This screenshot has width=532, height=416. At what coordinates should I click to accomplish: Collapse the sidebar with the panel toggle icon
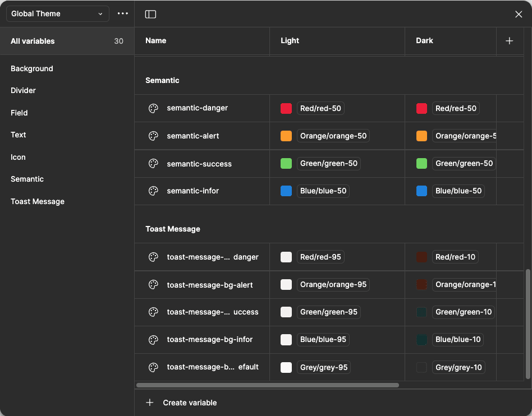(150, 14)
